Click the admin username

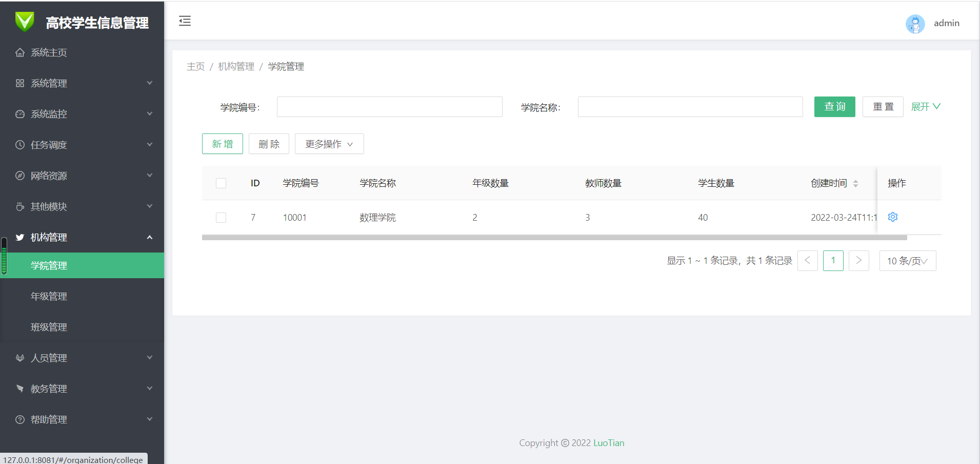point(947,23)
